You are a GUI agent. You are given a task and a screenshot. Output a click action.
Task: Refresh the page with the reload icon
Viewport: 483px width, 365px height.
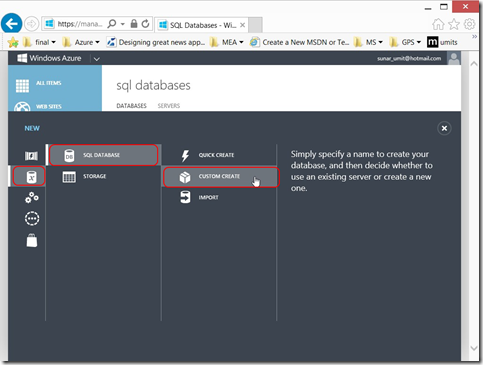click(x=145, y=24)
